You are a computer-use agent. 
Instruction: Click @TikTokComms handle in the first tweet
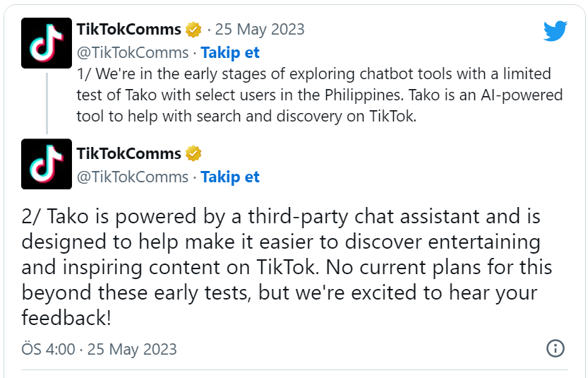pyautogui.click(x=132, y=53)
